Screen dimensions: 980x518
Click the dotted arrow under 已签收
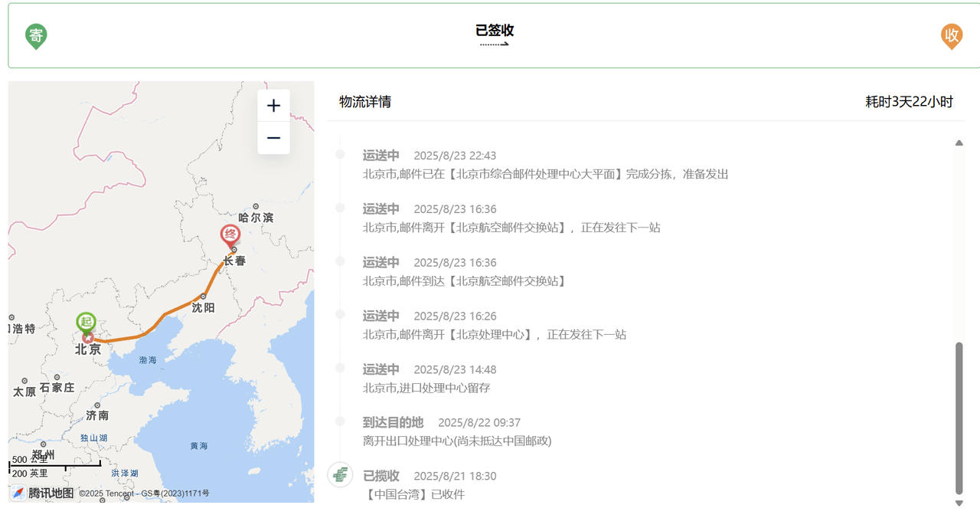495,44
